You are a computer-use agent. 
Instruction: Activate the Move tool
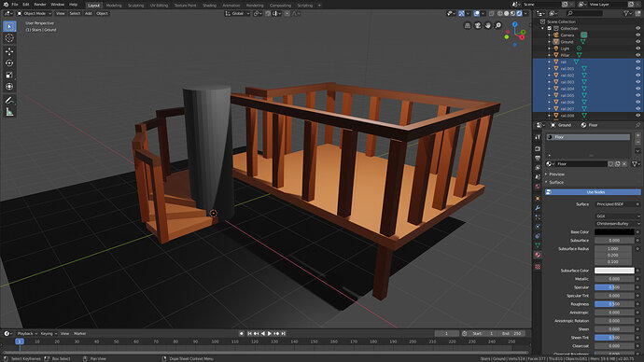[x=9, y=51]
